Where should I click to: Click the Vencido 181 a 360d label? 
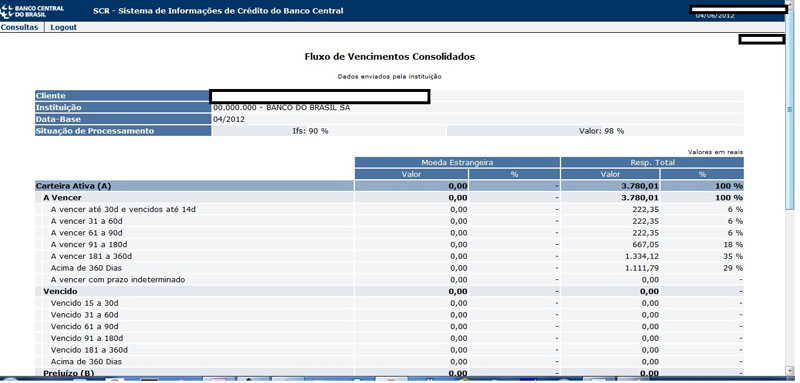[89, 350]
